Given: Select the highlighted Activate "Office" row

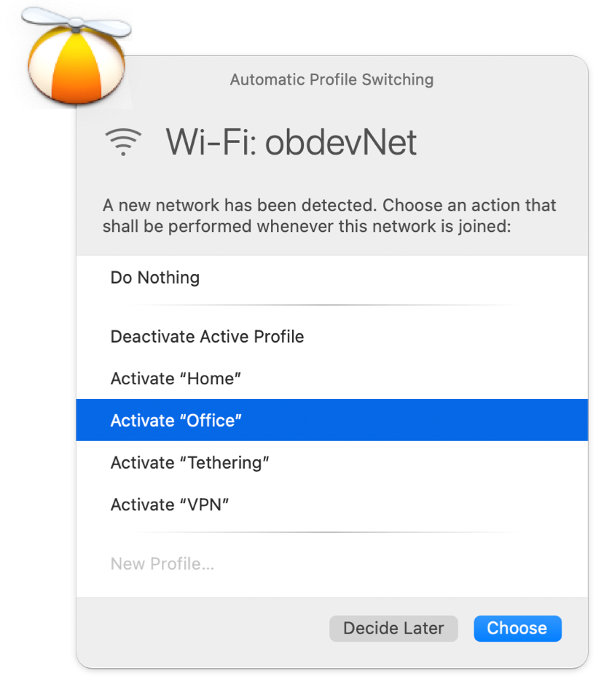Looking at the screenshot, I should 332,420.
